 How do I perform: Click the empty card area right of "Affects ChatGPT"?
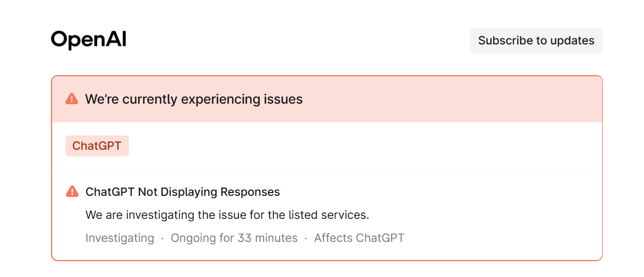click(500, 238)
